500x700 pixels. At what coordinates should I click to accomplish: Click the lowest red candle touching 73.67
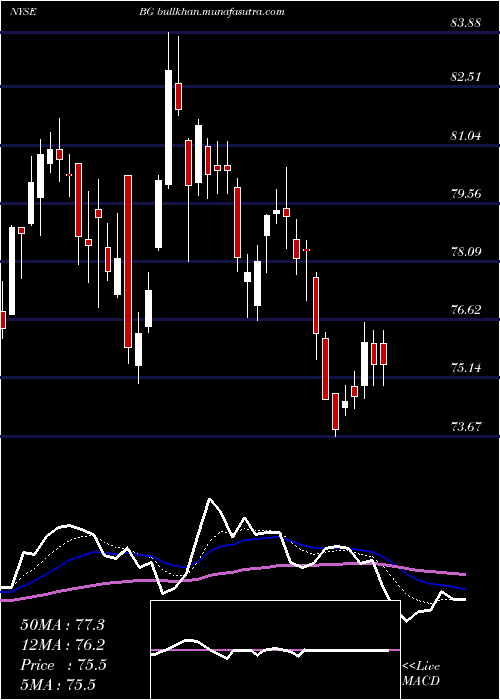point(335,411)
